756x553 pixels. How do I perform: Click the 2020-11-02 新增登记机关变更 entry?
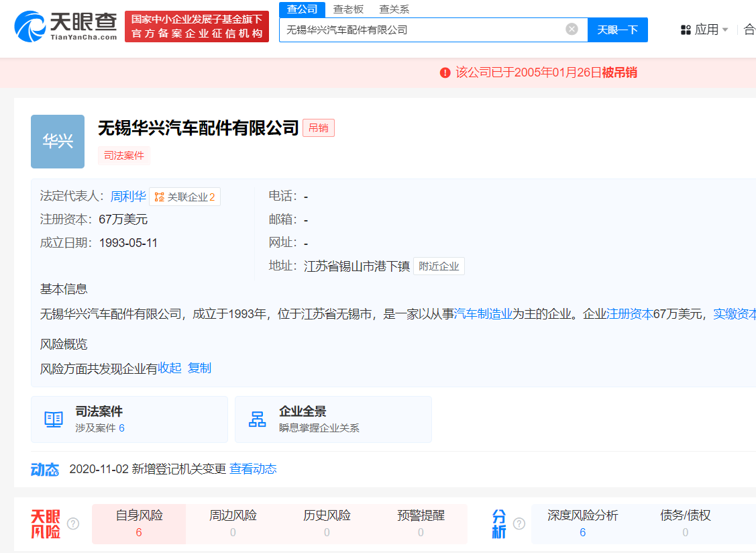coord(148,469)
